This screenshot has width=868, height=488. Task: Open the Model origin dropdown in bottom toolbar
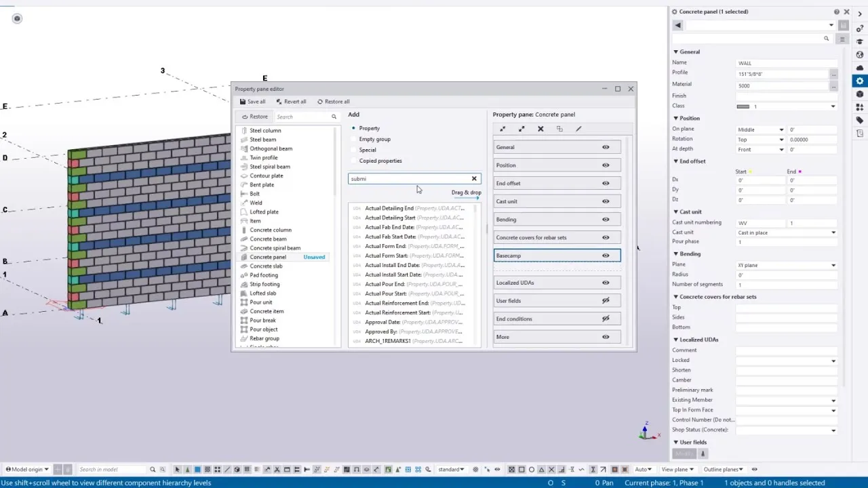(x=27, y=469)
